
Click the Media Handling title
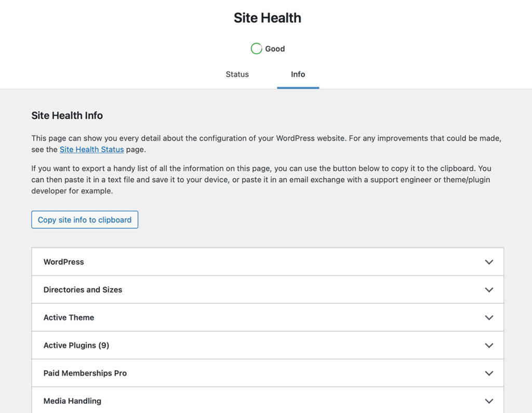pyautogui.click(x=72, y=401)
